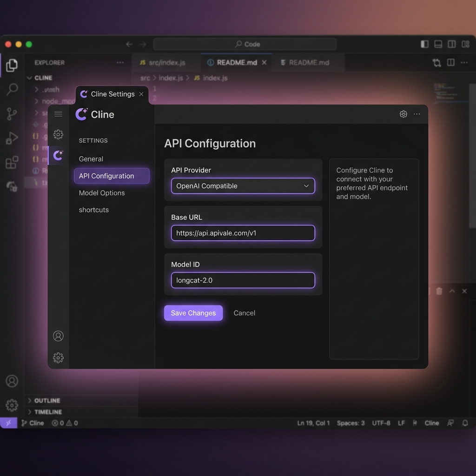Viewport: 476px width, 476px height.
Task: Collapse the CLINE folder in Explorer
Action: 40,78
